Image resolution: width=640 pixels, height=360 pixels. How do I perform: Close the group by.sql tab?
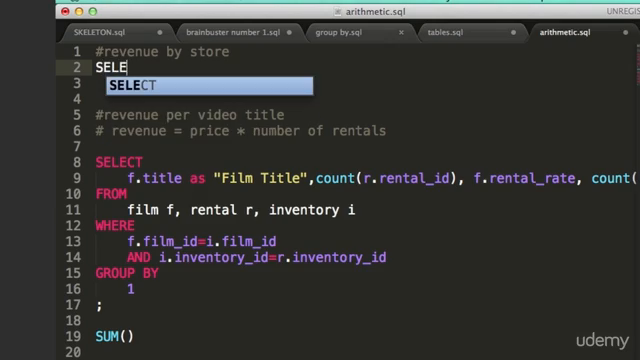pyautogui.click(x=401, y=32)
